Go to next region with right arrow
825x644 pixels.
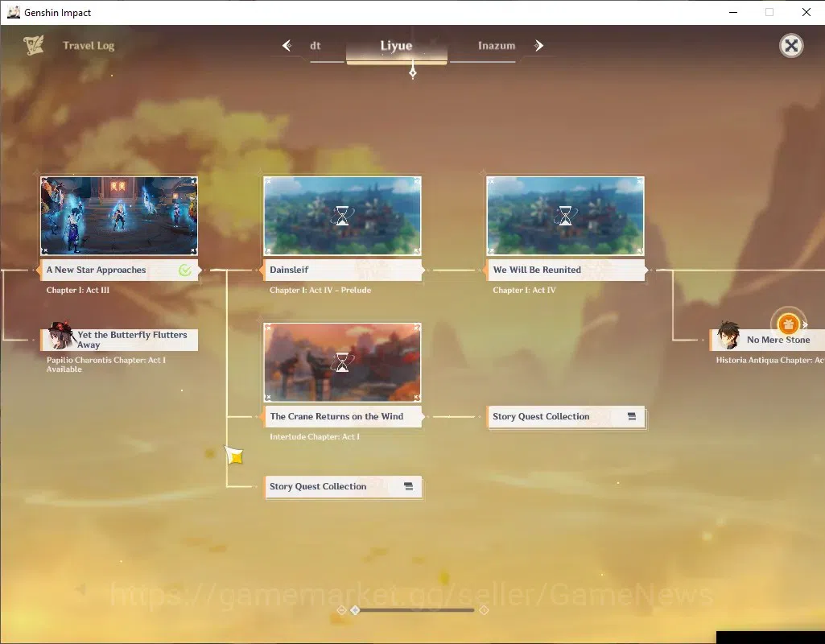(x=538, y=46)
